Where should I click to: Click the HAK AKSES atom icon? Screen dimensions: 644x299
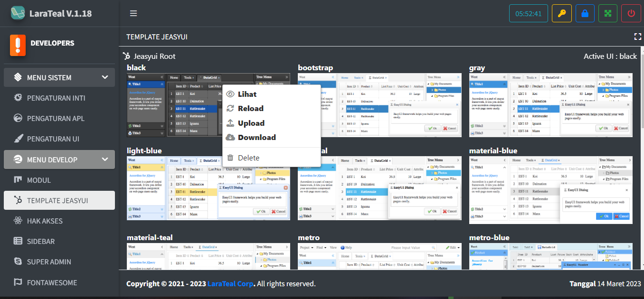(x=17, y=221)
